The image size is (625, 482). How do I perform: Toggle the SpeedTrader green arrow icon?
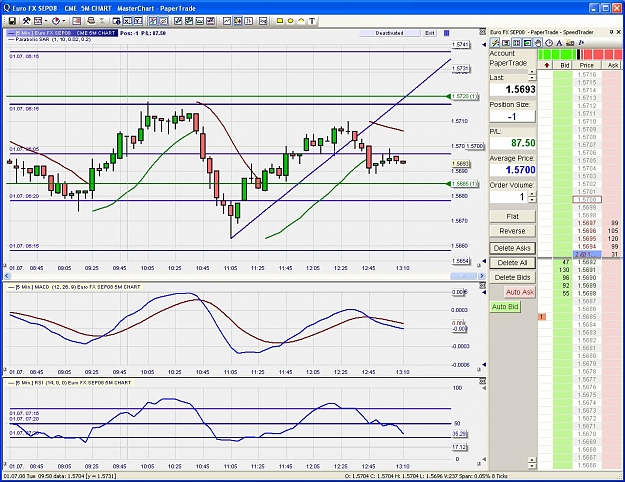coord(527,43)
